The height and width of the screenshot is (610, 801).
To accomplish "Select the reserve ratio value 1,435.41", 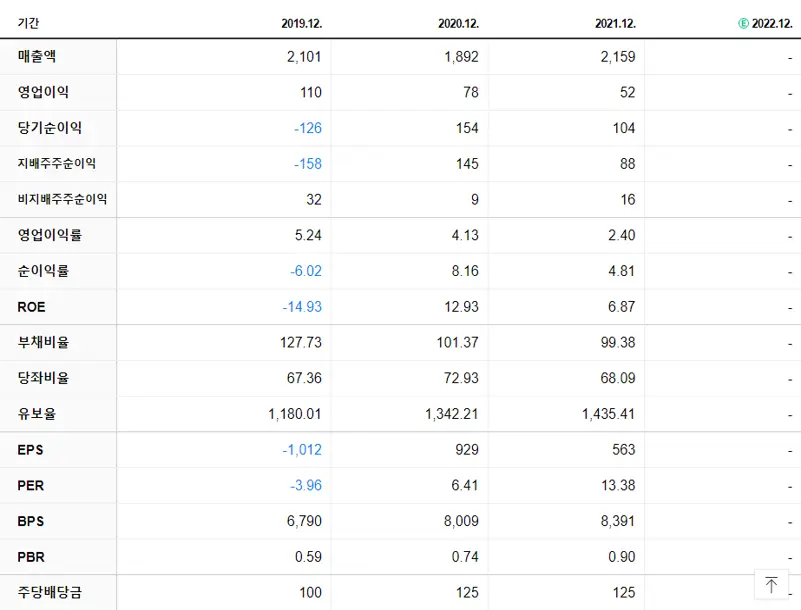I will (x=608, y=414).
